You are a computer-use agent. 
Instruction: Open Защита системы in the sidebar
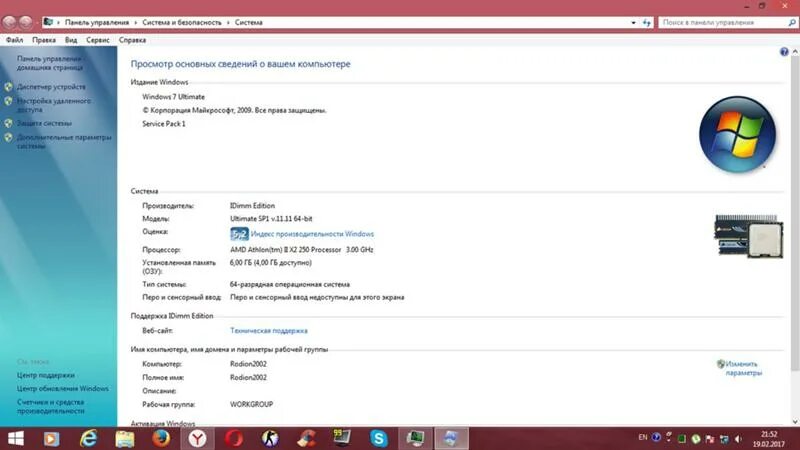pos(44,123)
